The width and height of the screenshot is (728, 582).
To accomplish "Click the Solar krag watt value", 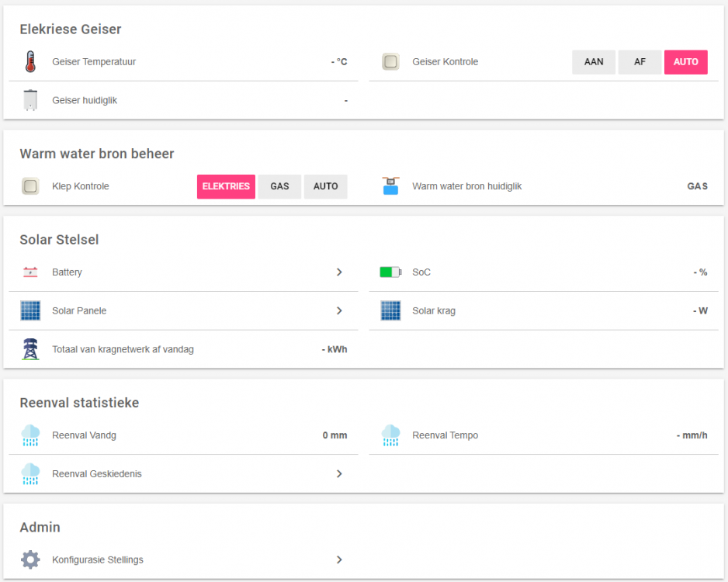I will pyautogui.click(x=701, y=310).
